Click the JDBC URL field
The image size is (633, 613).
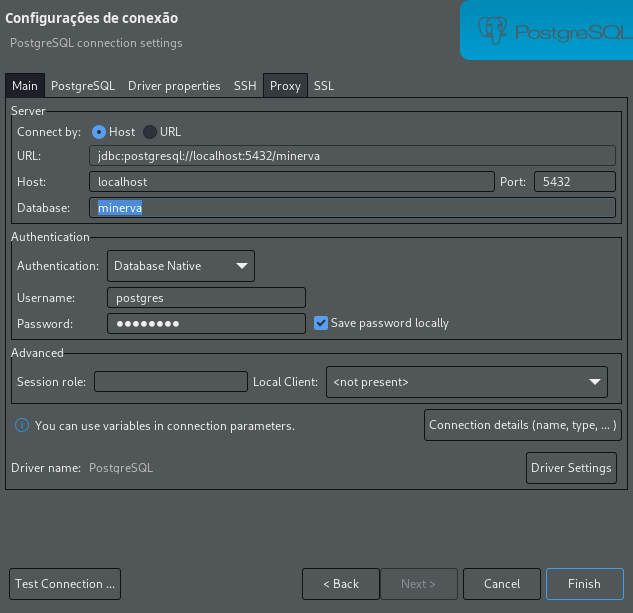pyautogui.click(x=352, y=155)
